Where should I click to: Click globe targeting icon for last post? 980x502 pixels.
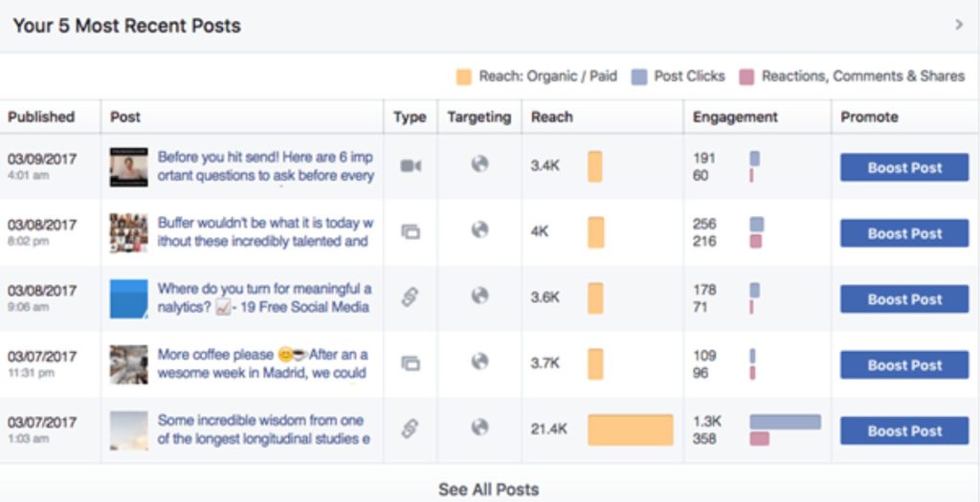(479, 427)
